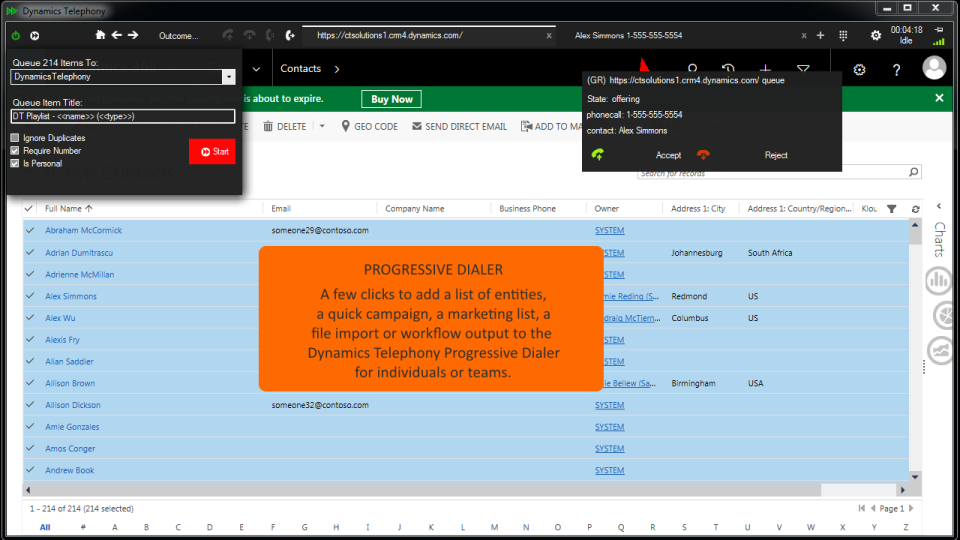The image size is (960, 540).
Task: Reject the offered call
Action: click(x=776, y=155)
